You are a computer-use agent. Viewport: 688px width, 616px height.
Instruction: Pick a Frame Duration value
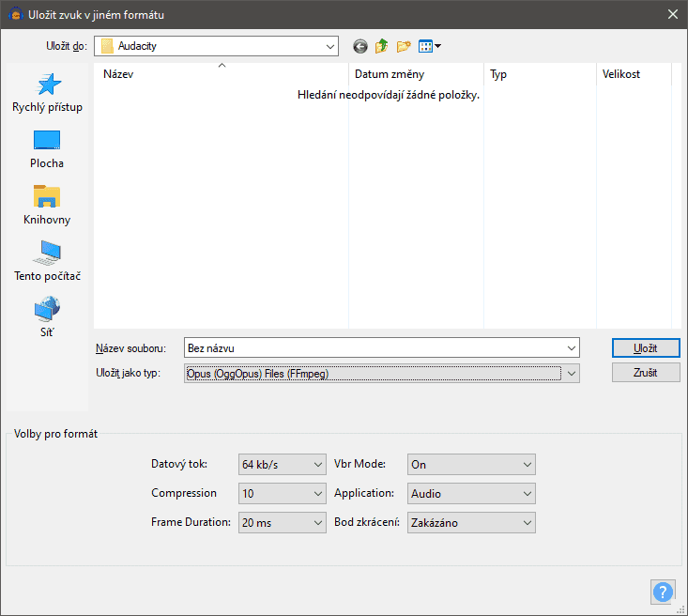pyautogui.click(x=283, y=522)
